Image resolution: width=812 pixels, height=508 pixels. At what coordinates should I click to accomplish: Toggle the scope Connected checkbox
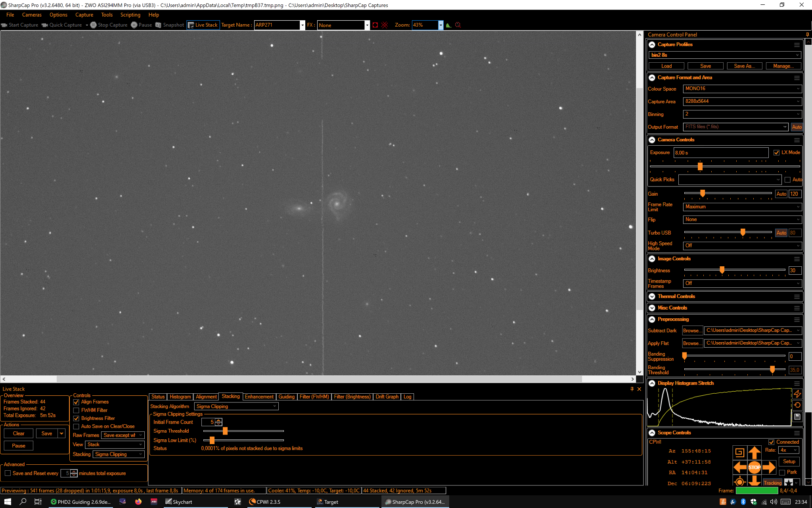point(771,442)
